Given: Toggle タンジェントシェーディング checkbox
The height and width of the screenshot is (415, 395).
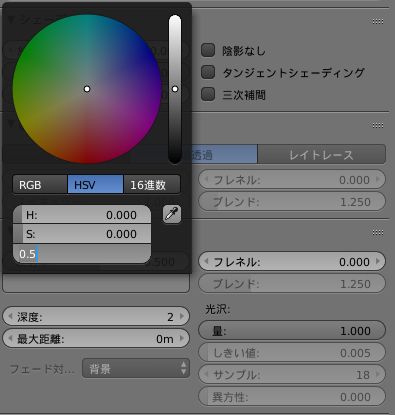Looking at the screenshot, I should [x=208, y=72].
